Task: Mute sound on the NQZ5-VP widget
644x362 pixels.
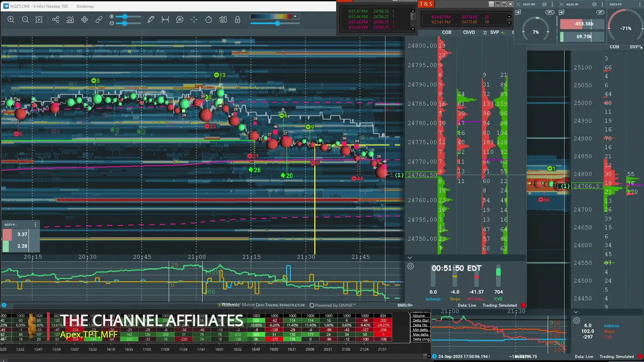Action: (x=594, y=5)
